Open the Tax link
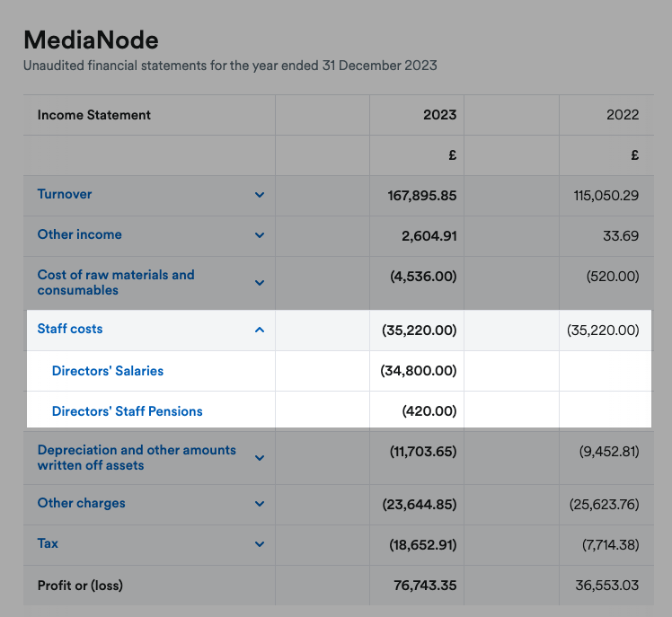Screen dimensions: 672x617 (x=48, y=543)
